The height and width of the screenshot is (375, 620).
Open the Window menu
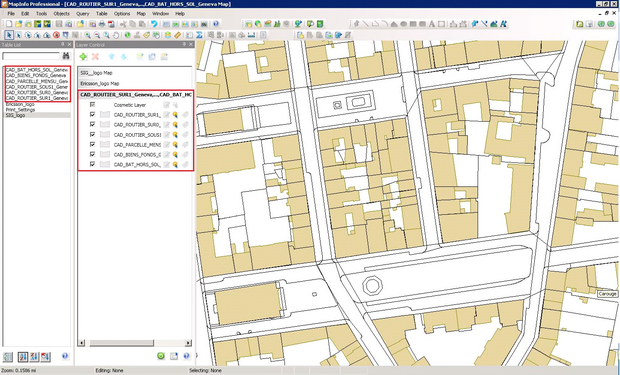tap(161, 13)
